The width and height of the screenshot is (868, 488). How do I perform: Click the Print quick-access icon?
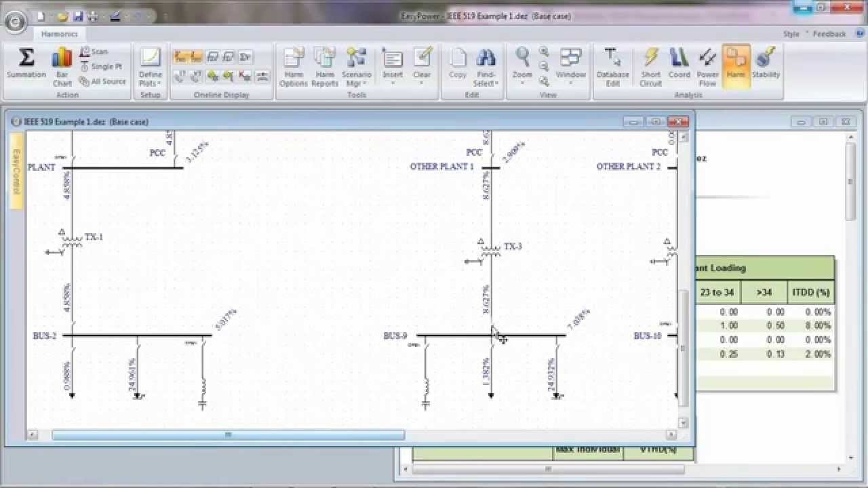coord(94,16)
